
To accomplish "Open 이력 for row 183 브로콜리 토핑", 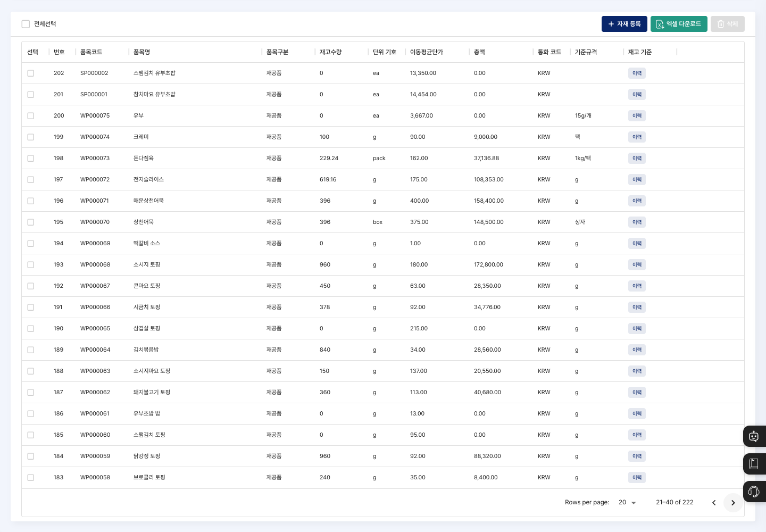I will 637,478.
